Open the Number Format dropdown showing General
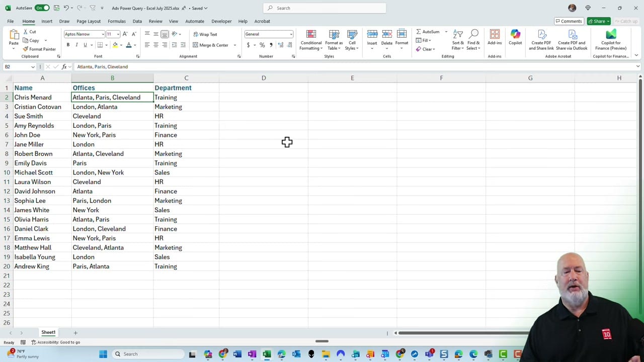Viewport: 644px width, 362px height. 268,34
